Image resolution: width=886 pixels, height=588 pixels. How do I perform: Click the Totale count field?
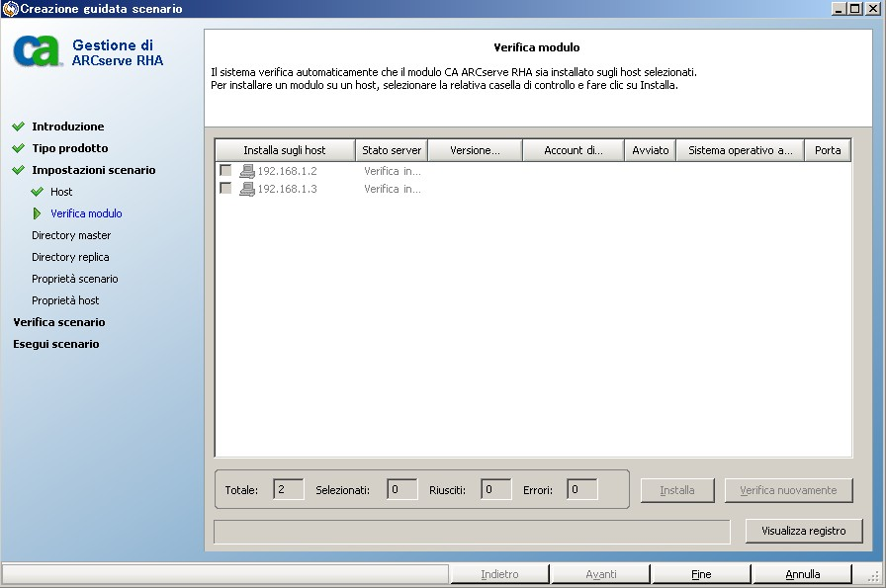[x=287, y=489]
